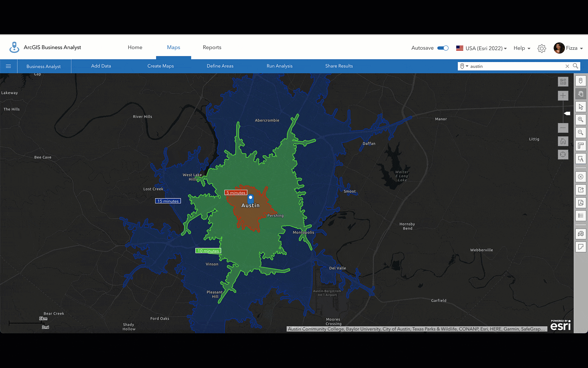Click the Montopolis map label
This screenshot has height=368, width=588.
(304, 232)
